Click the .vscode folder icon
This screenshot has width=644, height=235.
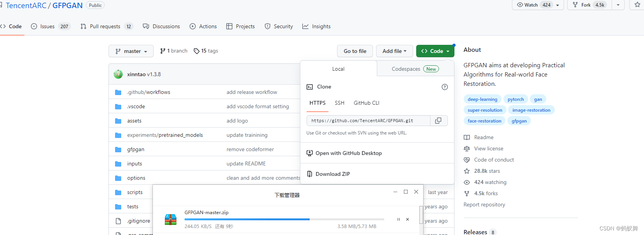point(118,106)
